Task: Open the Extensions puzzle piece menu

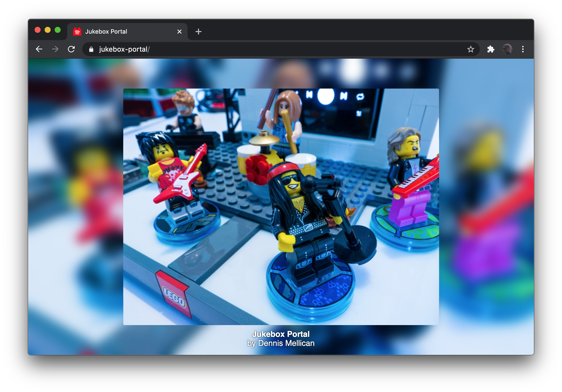Action: tap(491, 49)
